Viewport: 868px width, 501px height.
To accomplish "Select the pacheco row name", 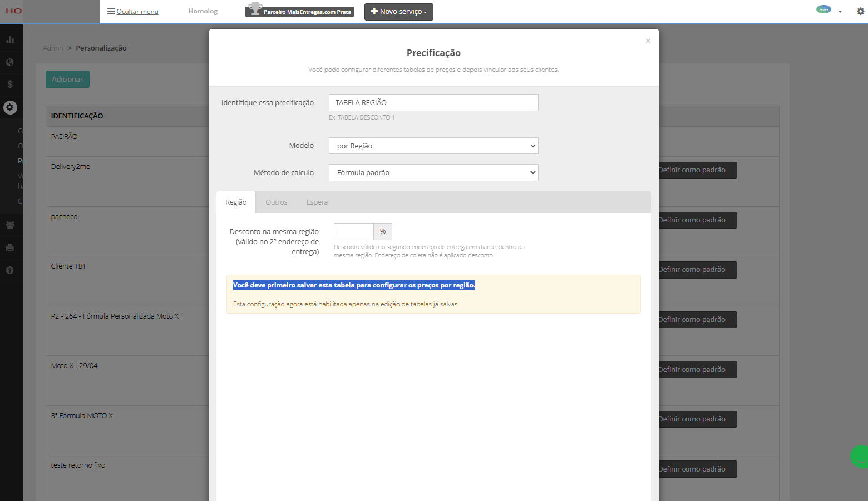I will tap(65, 217).
